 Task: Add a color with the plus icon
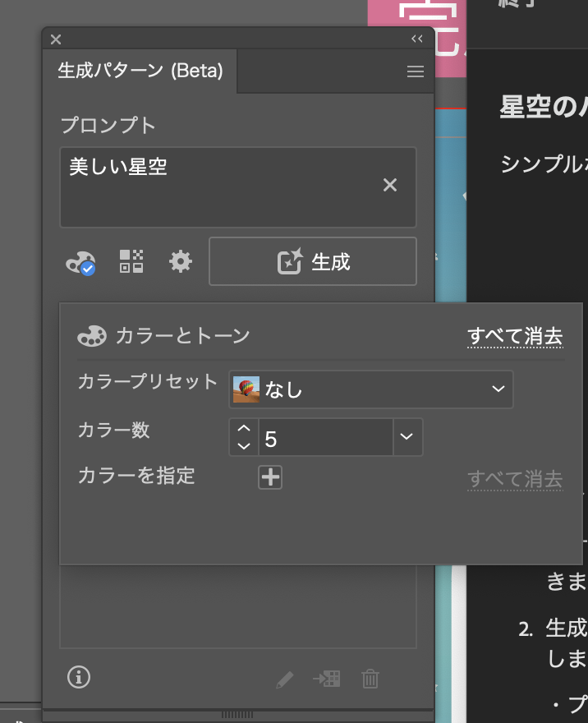tap(270, 477)
